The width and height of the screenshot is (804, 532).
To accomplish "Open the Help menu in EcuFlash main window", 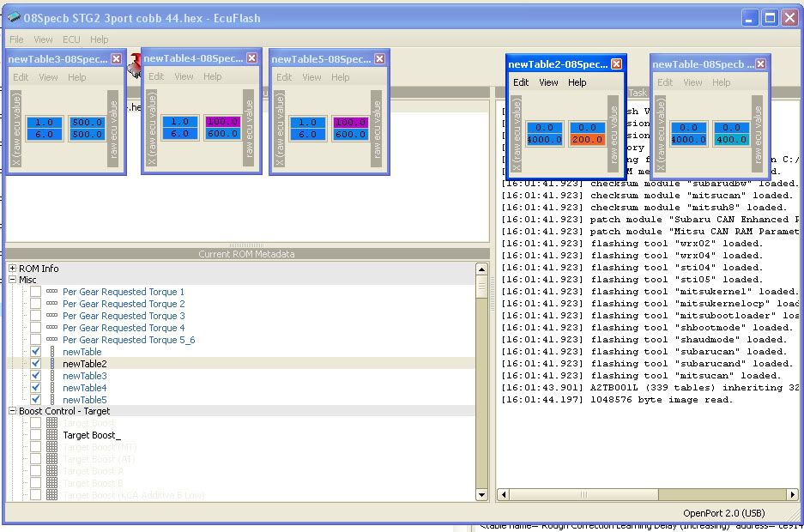I will coord(99,39).
